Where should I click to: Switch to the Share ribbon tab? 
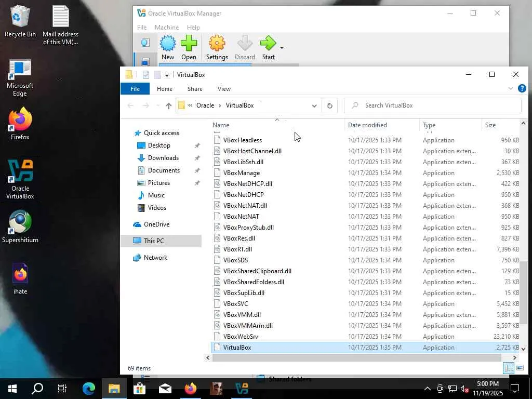coord(195,88)
